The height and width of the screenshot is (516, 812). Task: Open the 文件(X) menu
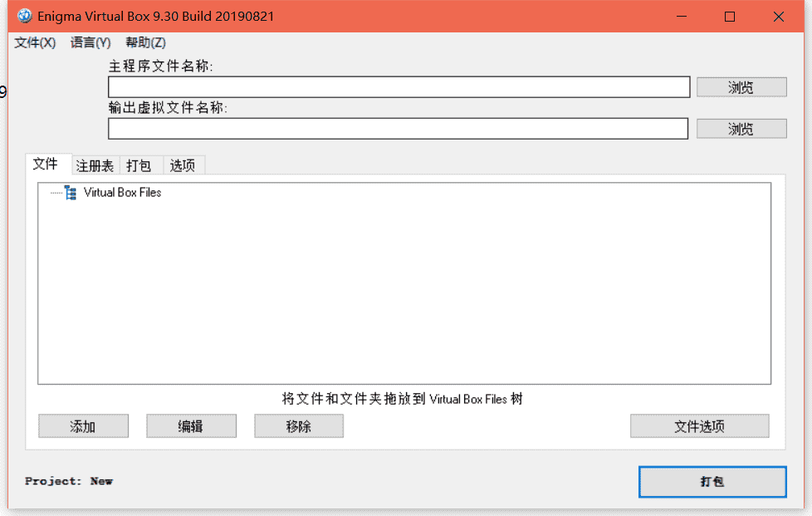(x=35, y=42)
